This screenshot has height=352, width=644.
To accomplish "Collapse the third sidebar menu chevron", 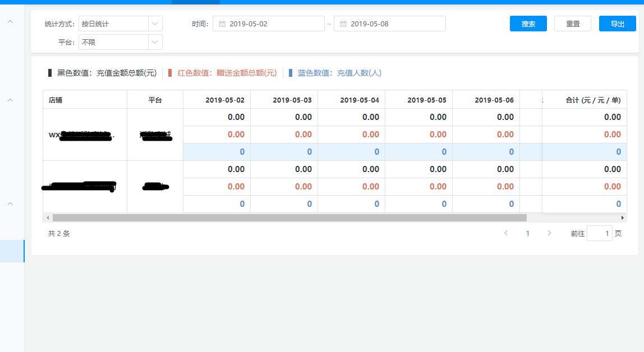I will pyautogui.click(x=10, y=203).
